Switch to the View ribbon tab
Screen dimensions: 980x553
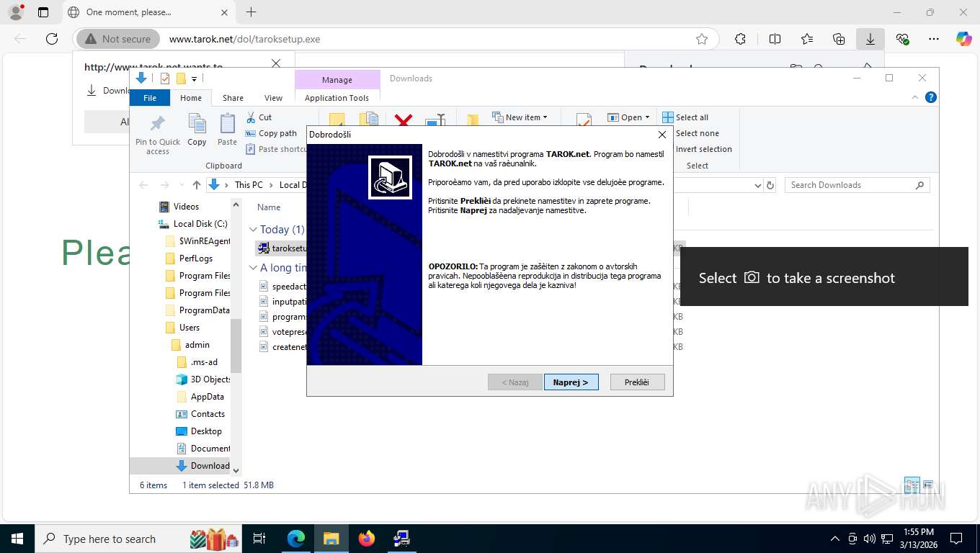(x=273, y=98)
